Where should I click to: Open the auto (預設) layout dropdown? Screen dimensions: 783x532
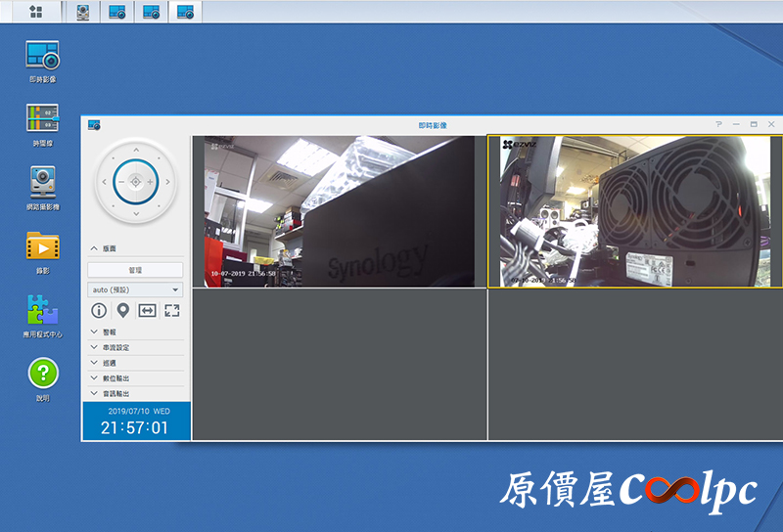(x=135, y=289)
